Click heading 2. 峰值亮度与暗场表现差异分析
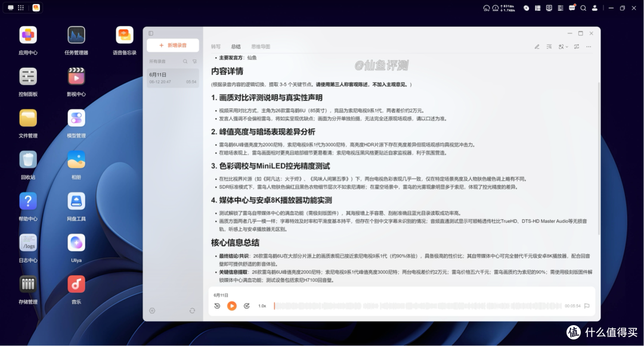 pos(263,132)
